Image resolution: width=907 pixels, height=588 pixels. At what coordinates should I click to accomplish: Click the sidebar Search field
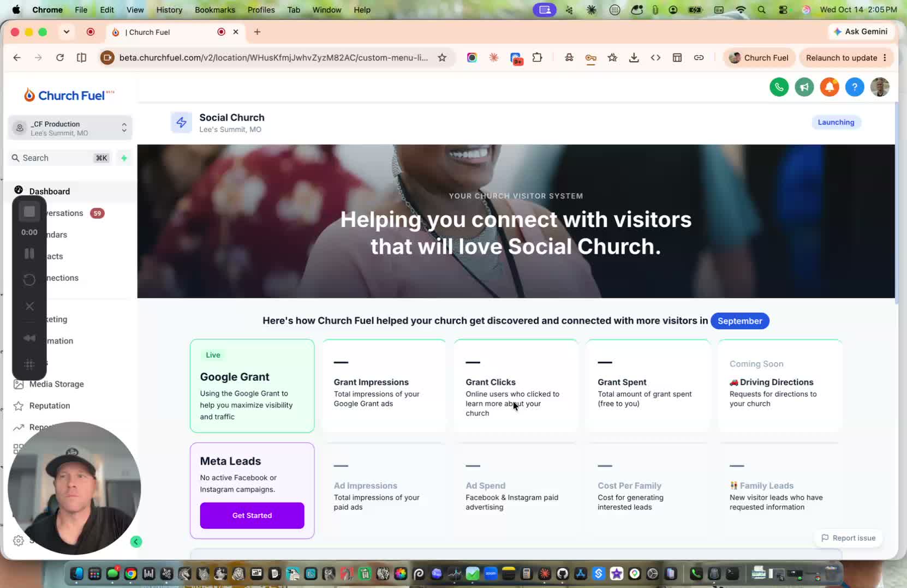(60, 158)
